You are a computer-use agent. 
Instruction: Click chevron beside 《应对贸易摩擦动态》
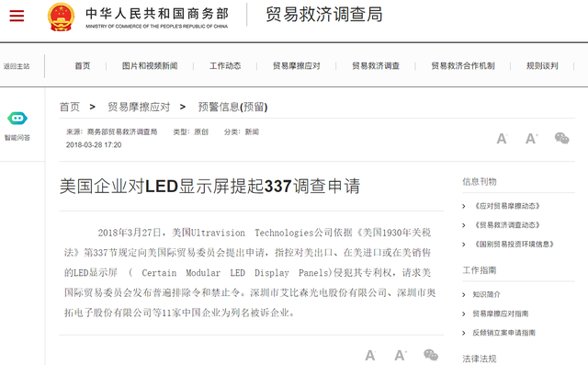pos(464,206)
